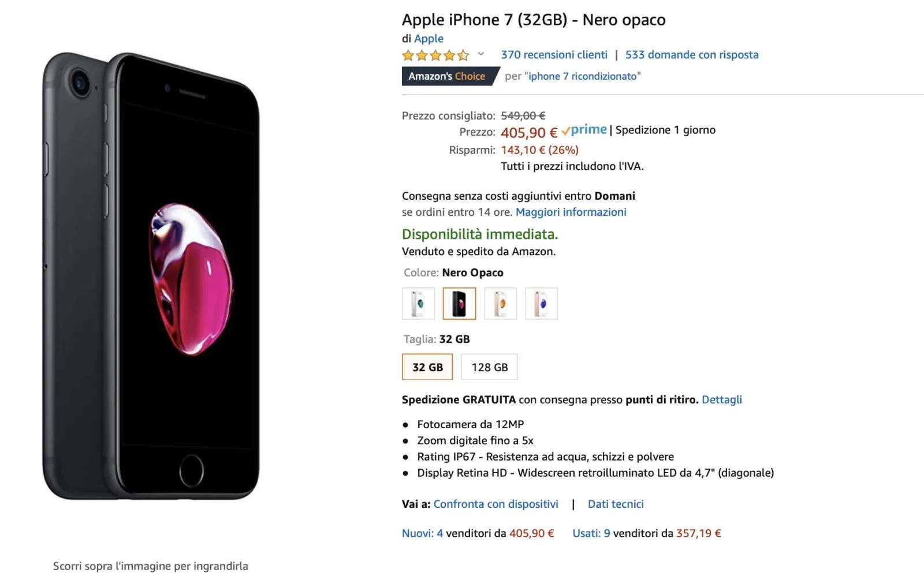Expand the star rating dropdown arrow

pyautogui.click(x=480, y=55)
